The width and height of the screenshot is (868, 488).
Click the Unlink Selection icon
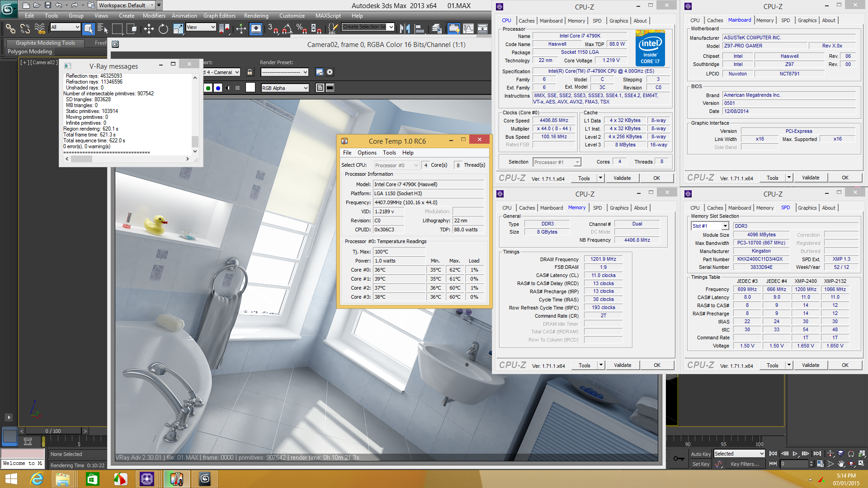(x=25, y=29)
